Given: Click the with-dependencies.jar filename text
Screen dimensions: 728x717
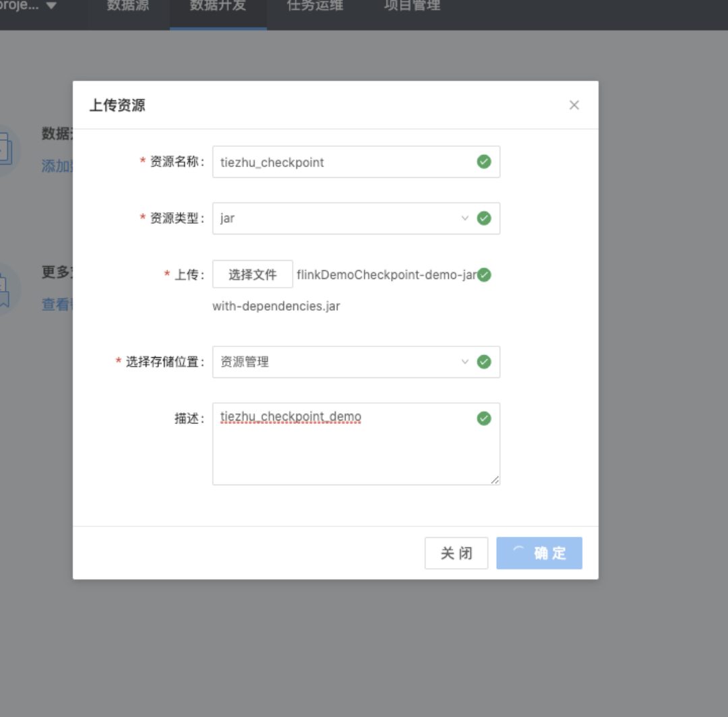Looking at the screenshot, I should click(x=276, y=307).
